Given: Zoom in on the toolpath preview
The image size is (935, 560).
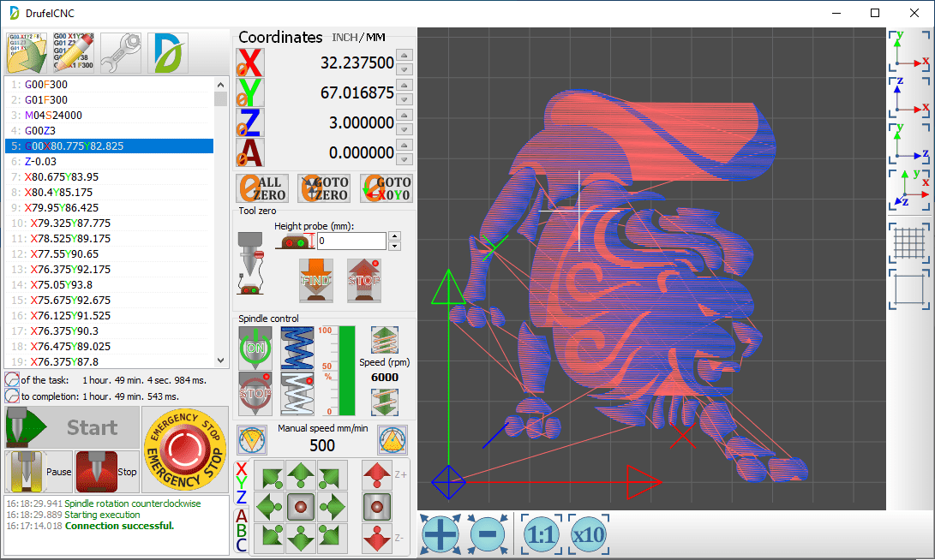Looking at the screenshot, I should [x=441, y=534].
